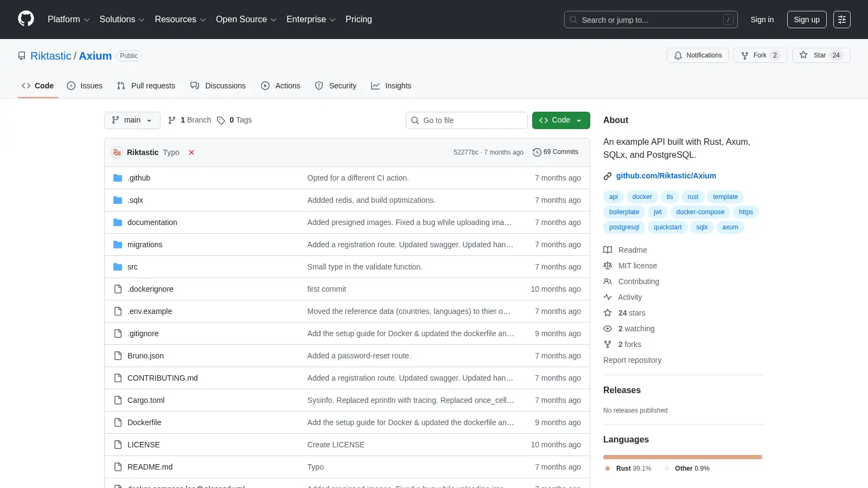Click the repository icon before Riktastic

tap(22, 56)
